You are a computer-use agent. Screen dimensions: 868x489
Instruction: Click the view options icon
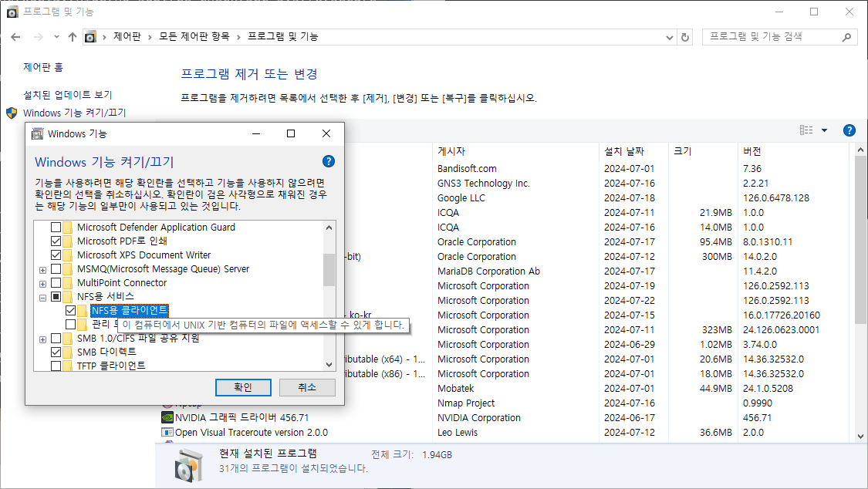[x=806, y=130]
